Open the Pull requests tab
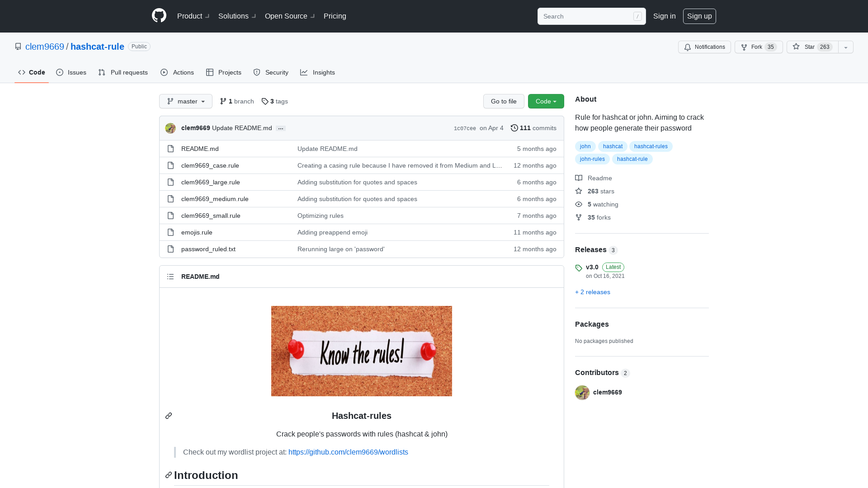This screenshot has height=488, width=868. pos(123,72)
